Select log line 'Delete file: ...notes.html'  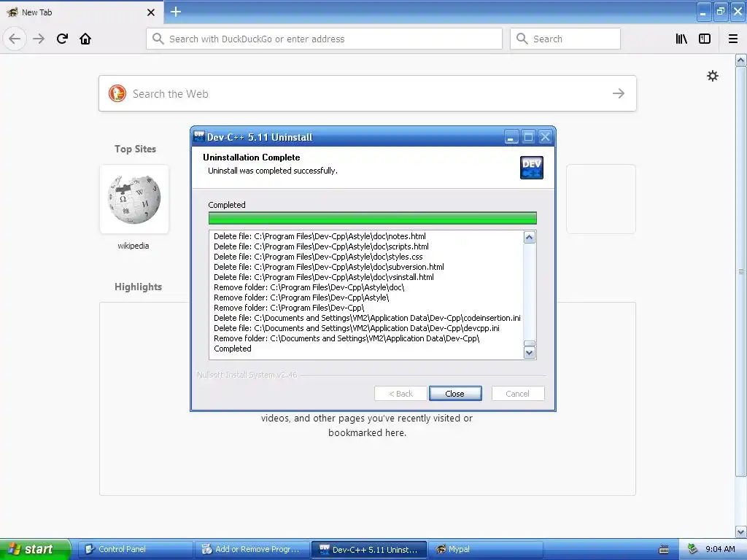pyautogui.click(x=320, y=236)
